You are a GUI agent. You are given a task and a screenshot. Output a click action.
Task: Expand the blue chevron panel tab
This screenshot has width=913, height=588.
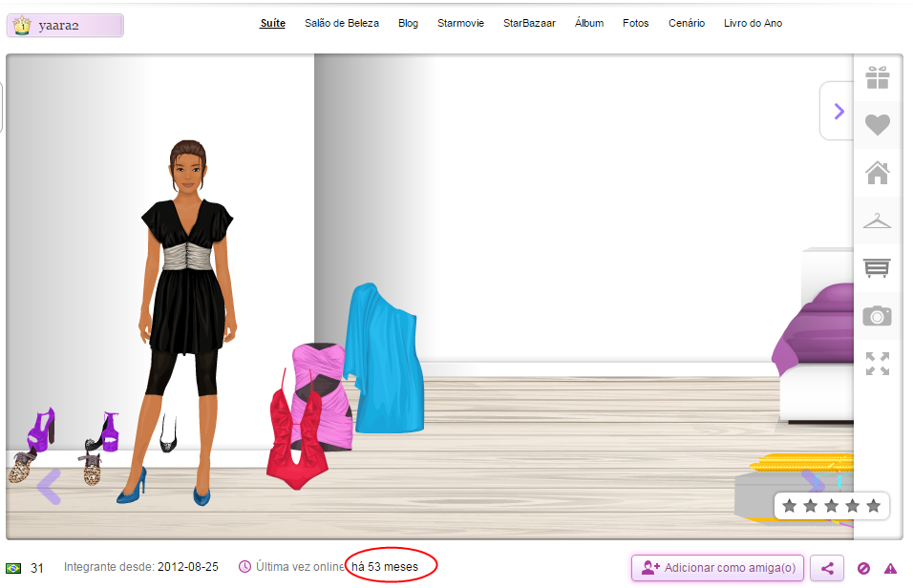click(x=838, y=111)
